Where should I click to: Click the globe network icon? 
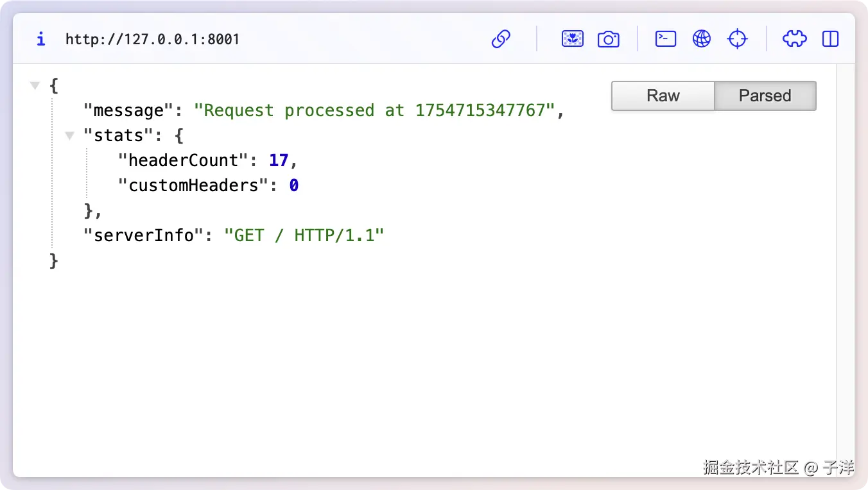pos(702,39)
